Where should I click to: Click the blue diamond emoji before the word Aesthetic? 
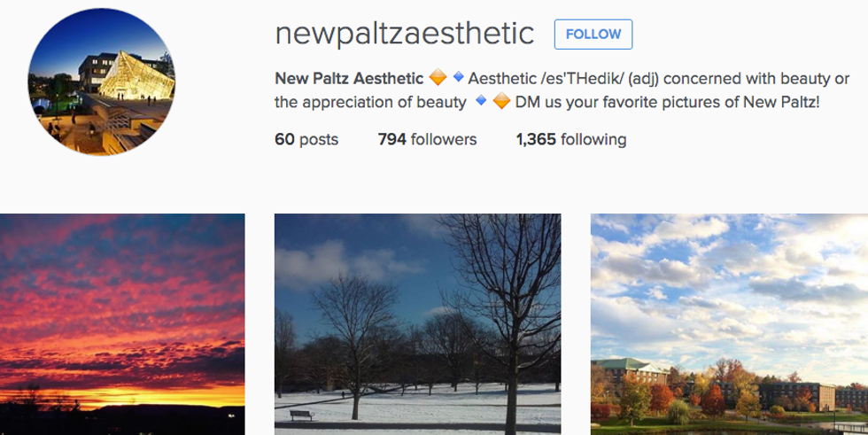458,78
